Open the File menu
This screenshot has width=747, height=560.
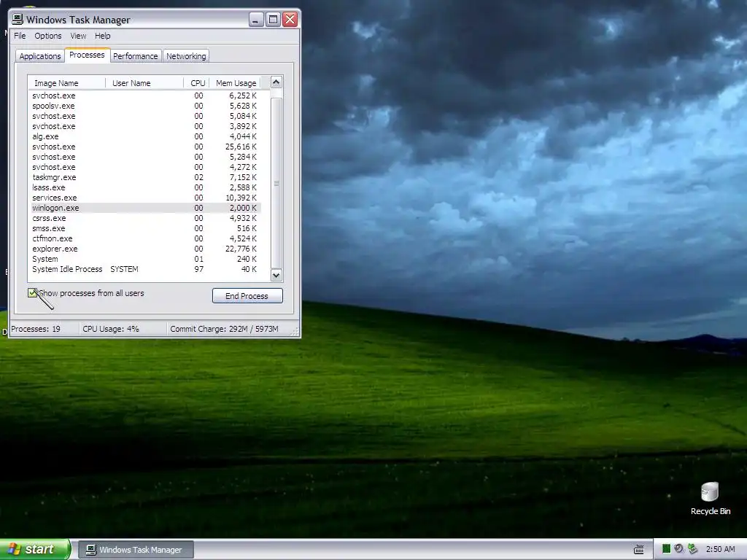point(20,36)
